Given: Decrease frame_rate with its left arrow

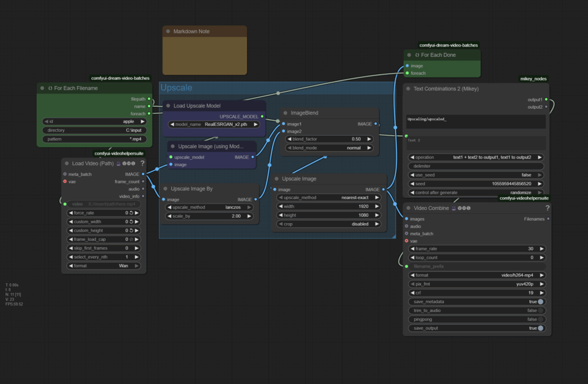Looking at the screenshot, I should (412, 249).
